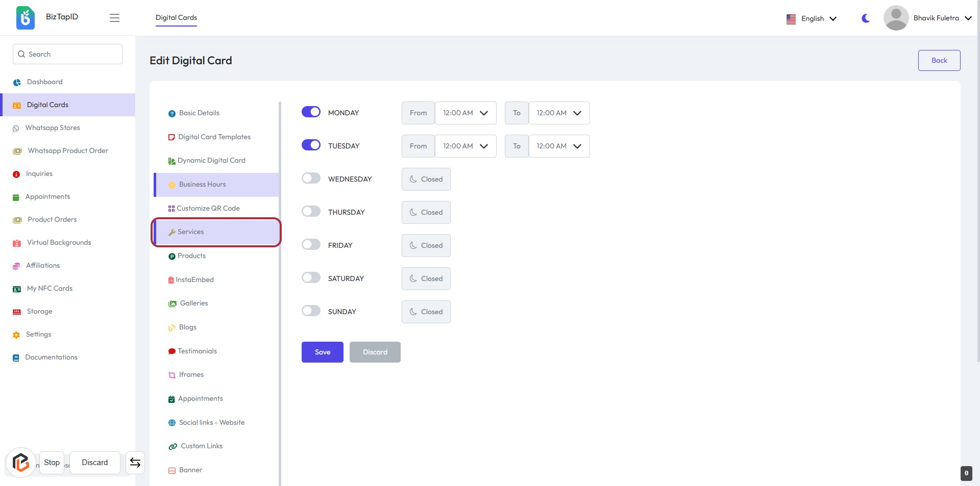Click the Storage sidebar icon

[17, 312]
